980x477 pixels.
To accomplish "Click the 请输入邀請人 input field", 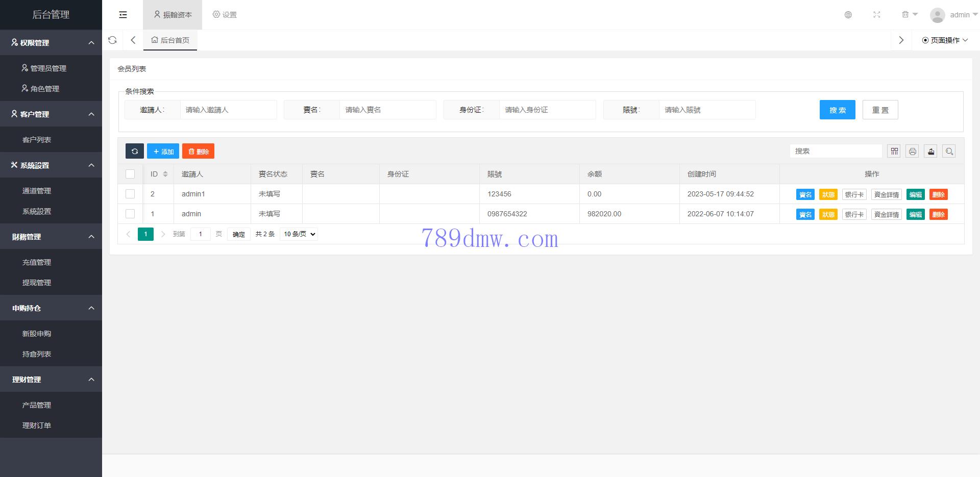I will coord(228,110).
